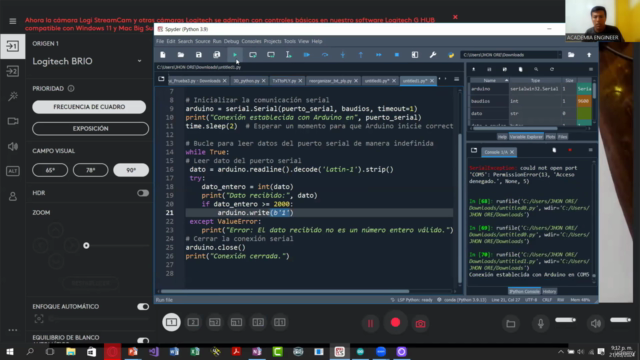Open the Consoles menu in Spyder

click(251, 41)
